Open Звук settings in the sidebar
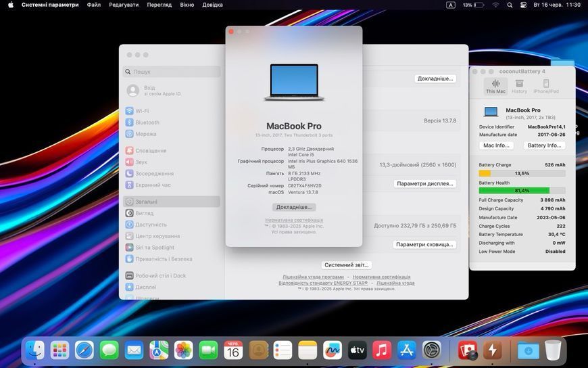 point(172,162)
